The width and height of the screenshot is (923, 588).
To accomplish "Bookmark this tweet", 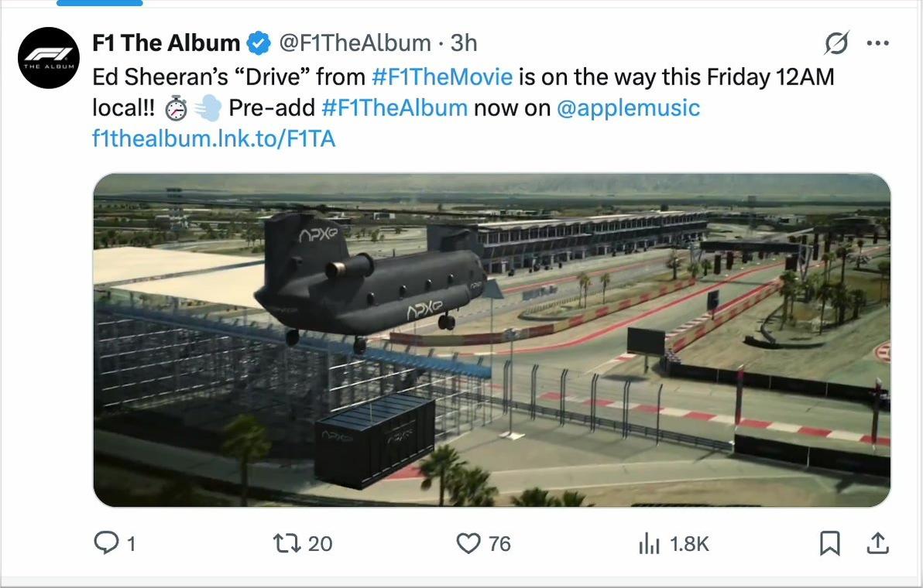I will (x=829, y=543).
